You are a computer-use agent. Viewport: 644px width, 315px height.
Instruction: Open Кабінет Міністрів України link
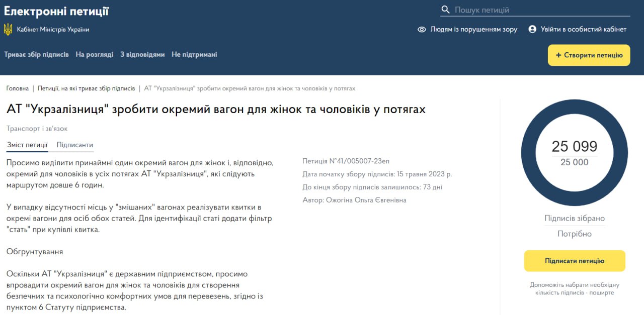(x=53, y=30)
